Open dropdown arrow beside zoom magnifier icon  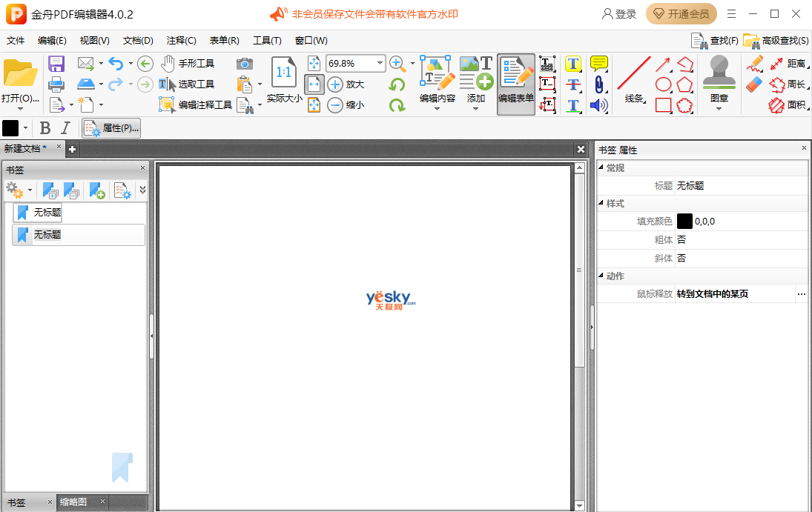coord(412,64)
